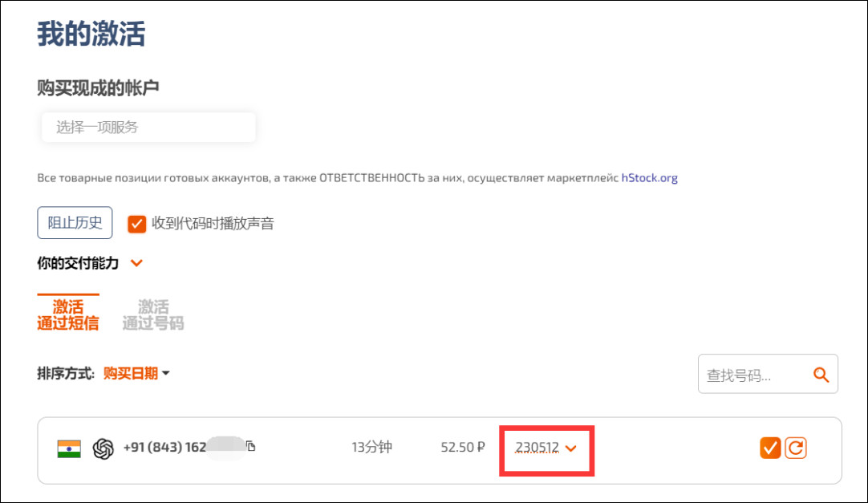Open the 购买日期 sort dropdown

tap(136, 373)
